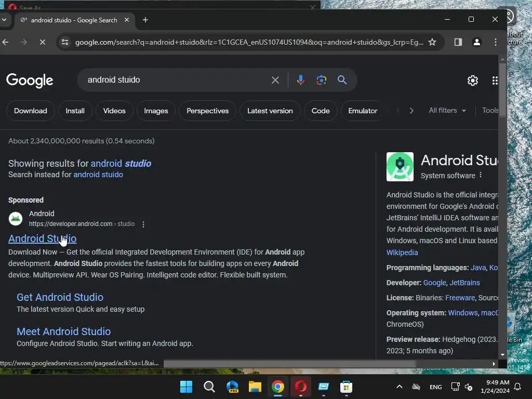Open more options beside System software
Viewport: 532px width, 399px height.
coord(481,175)
